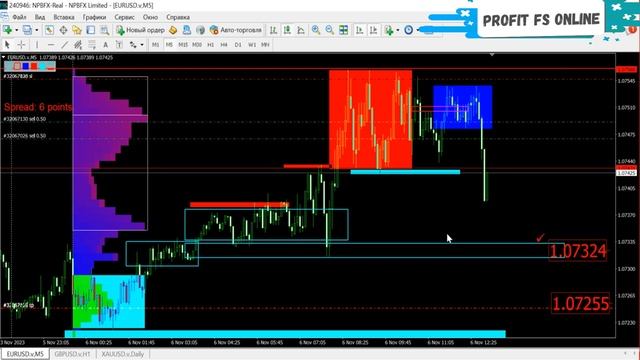Zoom out of the chart
The height and width of the screenshot is (360, 640).
click(329, 30)
